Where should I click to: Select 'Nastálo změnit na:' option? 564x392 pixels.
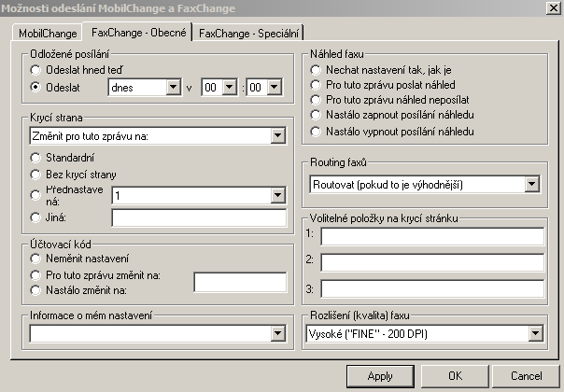(35, 290)
